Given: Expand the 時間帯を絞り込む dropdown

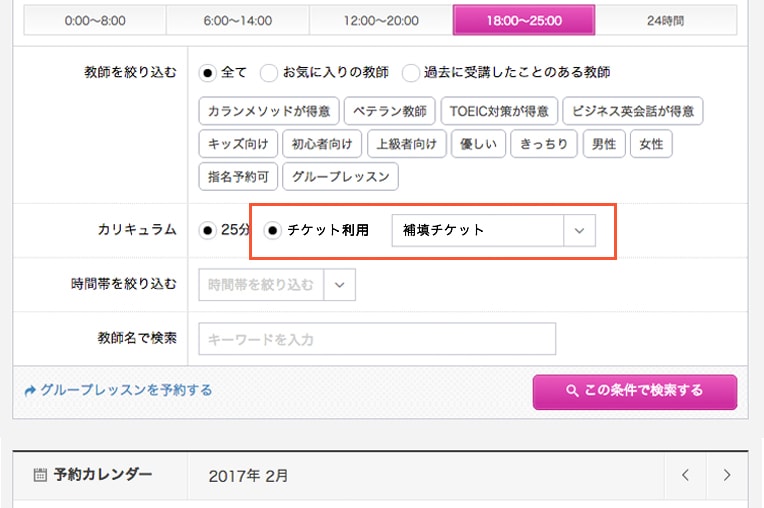Looking at the screenshot, I should [x=277, y=285].
